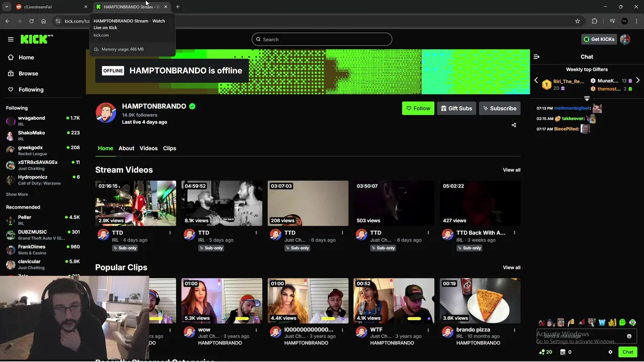This screenshot has width=644, height=362.
Task: Open the hamburger sidebar menu
Action: pyautogui.click(x=11, y=39)
